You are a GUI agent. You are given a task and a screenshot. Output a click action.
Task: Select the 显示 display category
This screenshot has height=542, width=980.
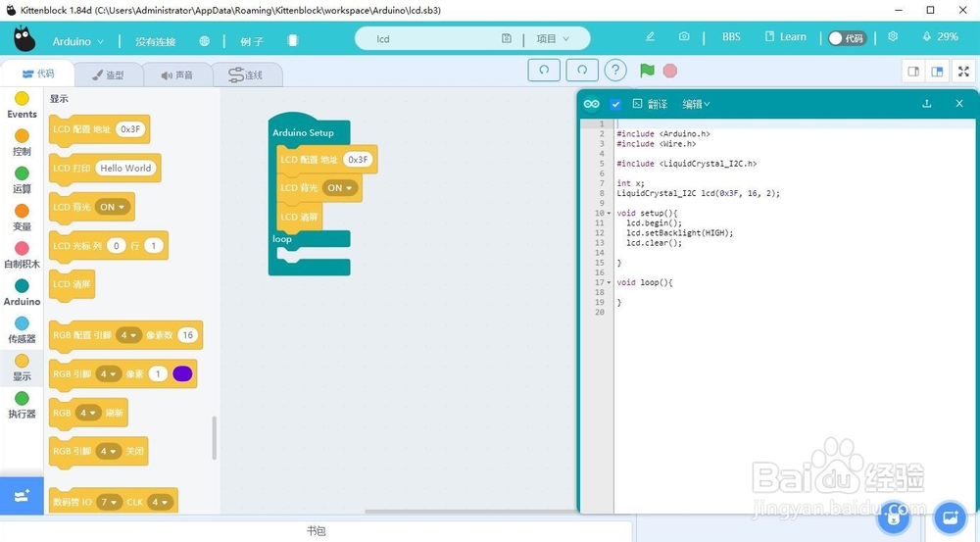pyautogui.click(x=22, y=368)
